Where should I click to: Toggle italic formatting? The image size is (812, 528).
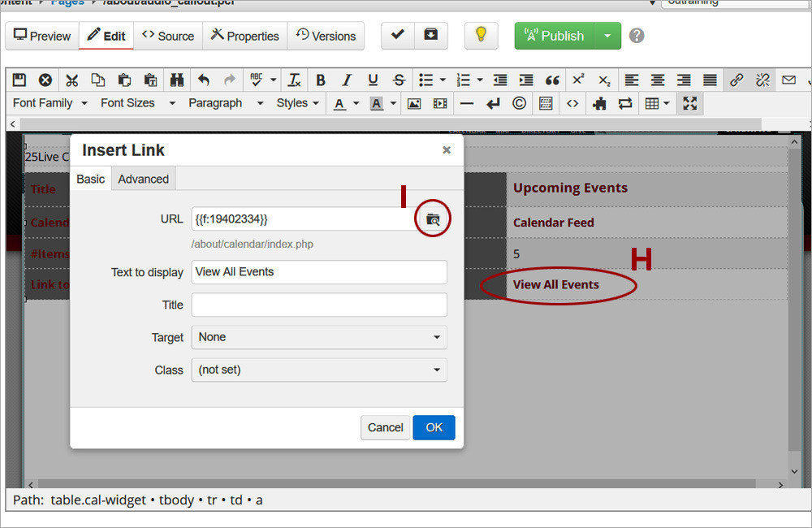tap(347, 80)
